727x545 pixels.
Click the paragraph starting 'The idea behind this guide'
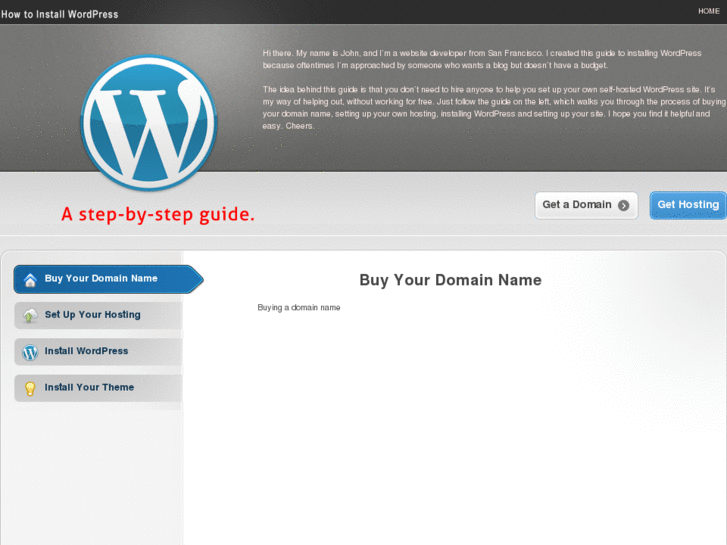tap(494, 108)
